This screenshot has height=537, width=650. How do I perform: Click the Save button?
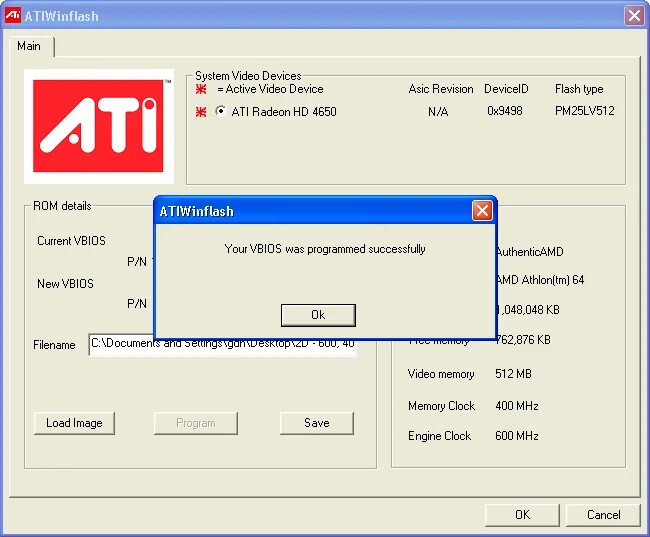(317, 423)
